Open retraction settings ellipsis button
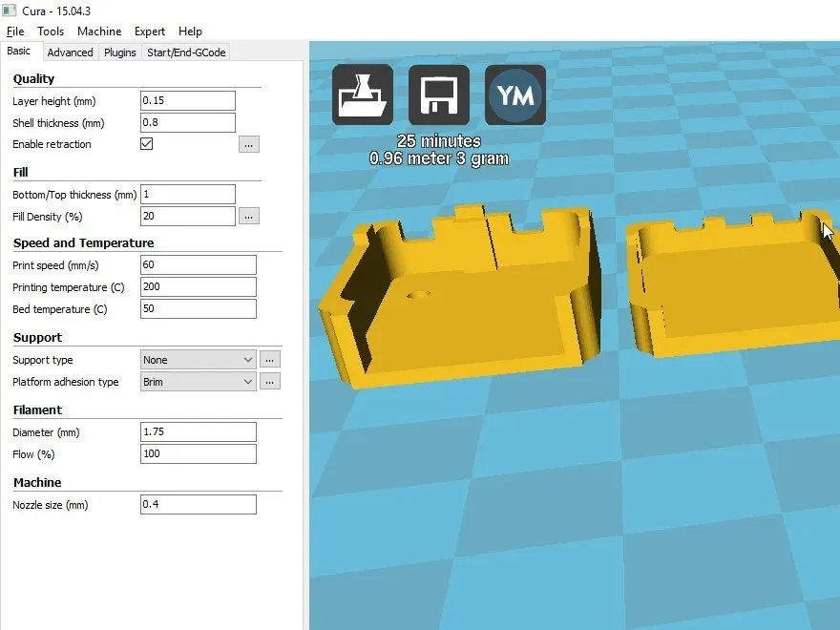The image size is (840, 630). pos(248,144)
